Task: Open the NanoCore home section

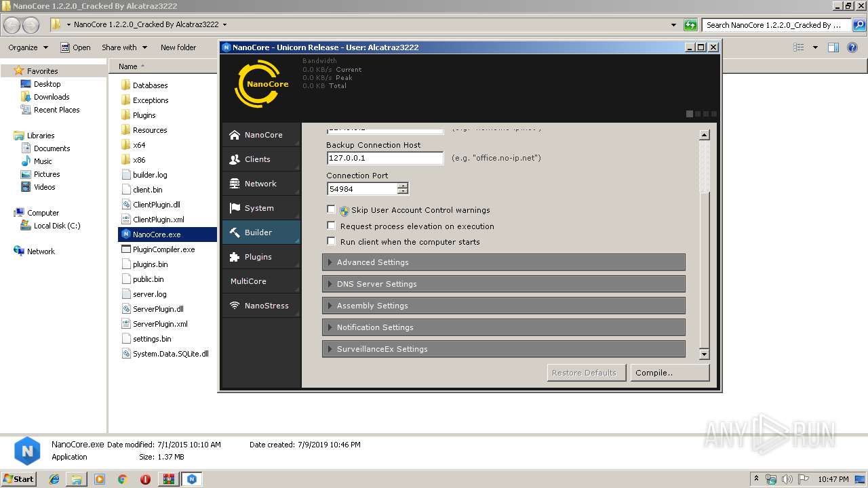Action: click(x=261, y=135)
